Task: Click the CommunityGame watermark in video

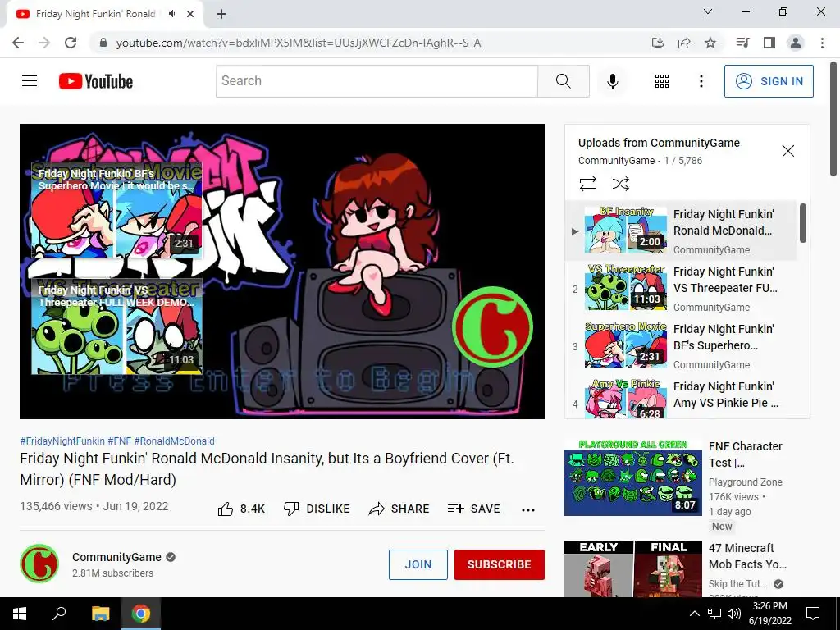Action: [x=492, y=326]
